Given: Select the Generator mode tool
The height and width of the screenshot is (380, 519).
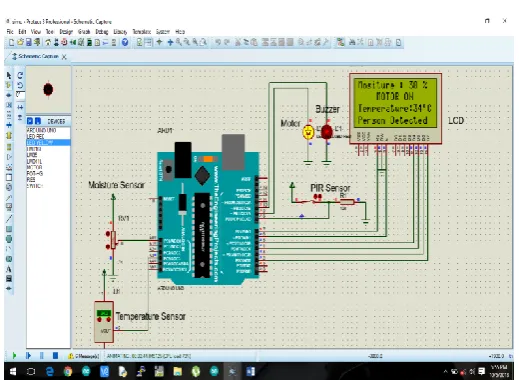Looking at the screenshot, I should (9, 187).
